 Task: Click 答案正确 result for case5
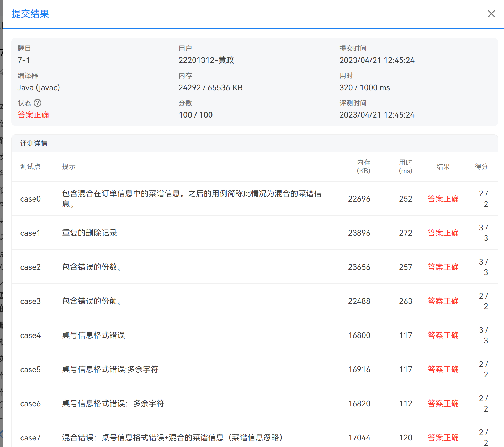443,369
